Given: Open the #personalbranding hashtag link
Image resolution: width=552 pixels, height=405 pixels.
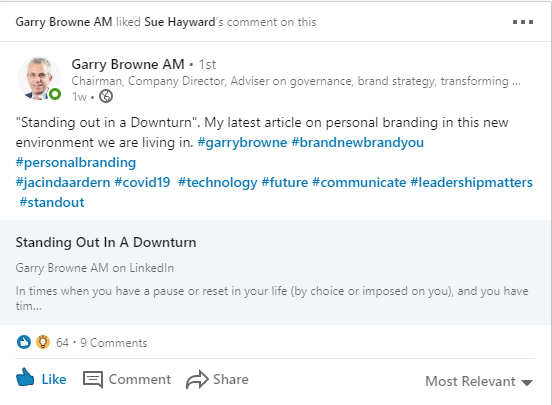Looking at the screenshot, I should point(76,163).
